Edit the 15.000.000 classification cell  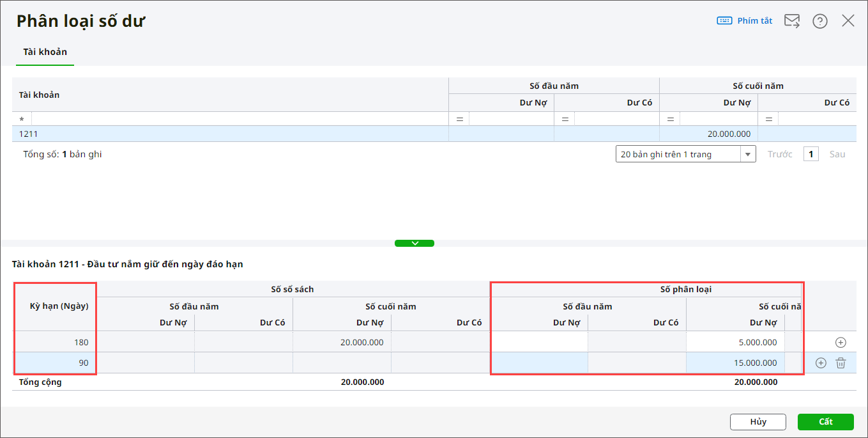pyautogui.click(x=735, y=363)
